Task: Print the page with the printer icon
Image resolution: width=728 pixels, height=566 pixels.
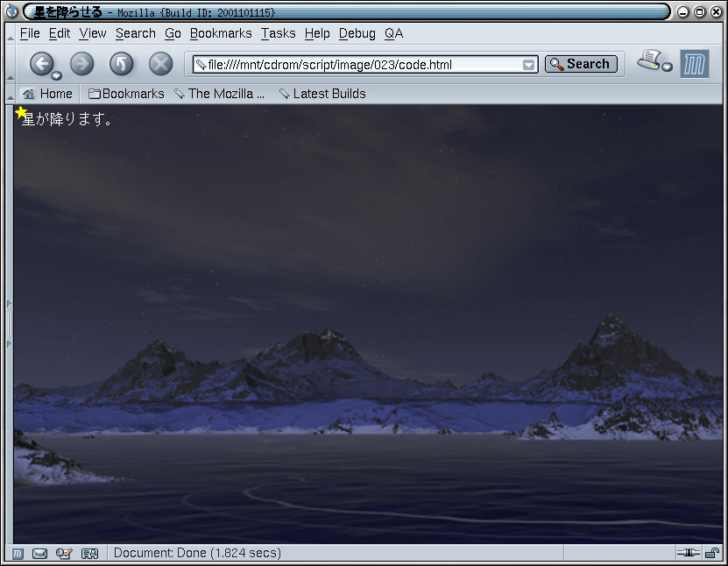Action: [649, 60]
